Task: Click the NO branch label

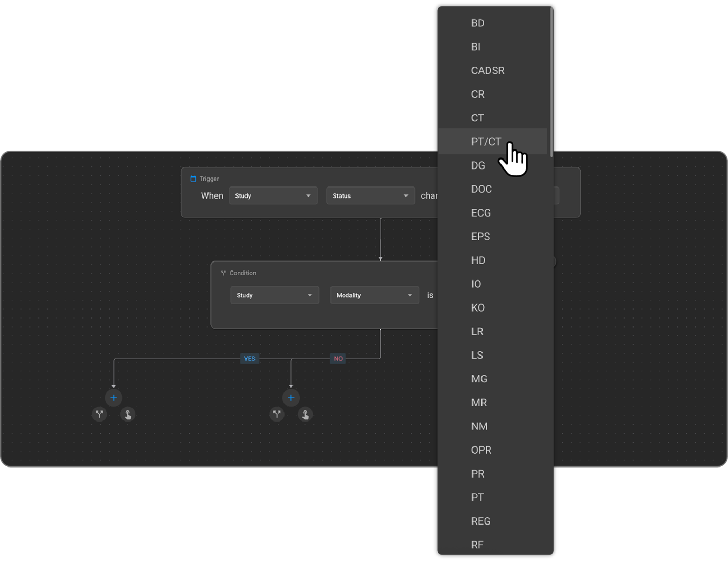Action: (338, 359)
